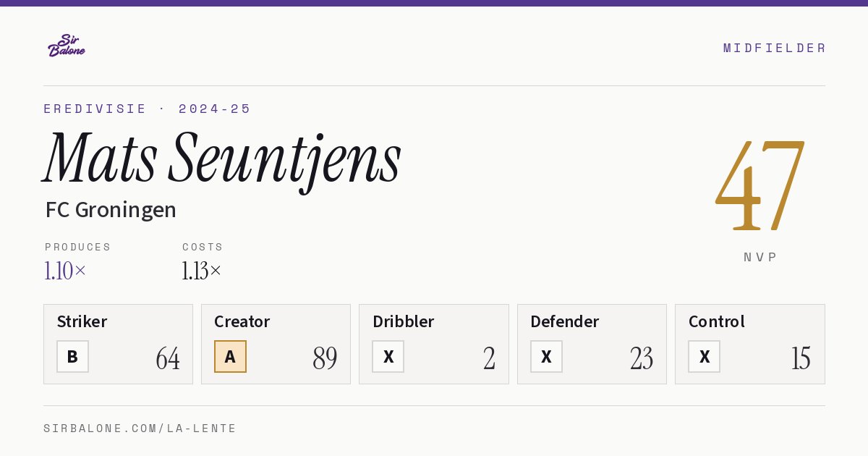
Task: Click the PRODUCES label
Action: 78,247
